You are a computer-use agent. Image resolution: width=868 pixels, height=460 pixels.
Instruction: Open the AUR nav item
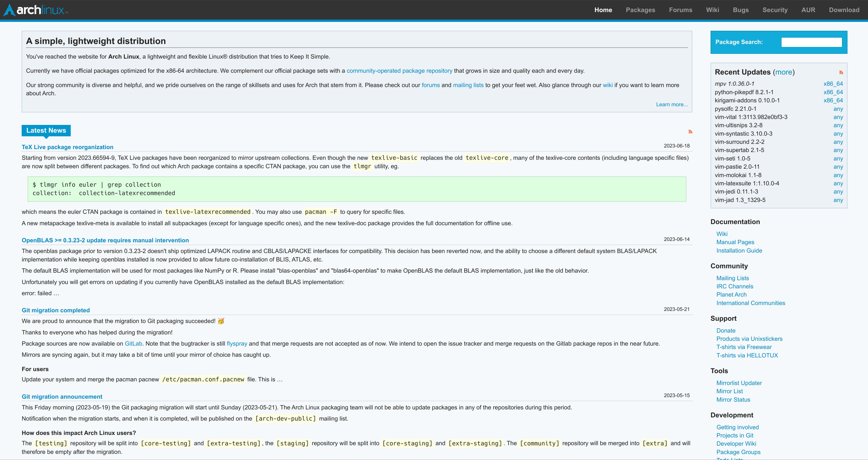click(808, 10)
